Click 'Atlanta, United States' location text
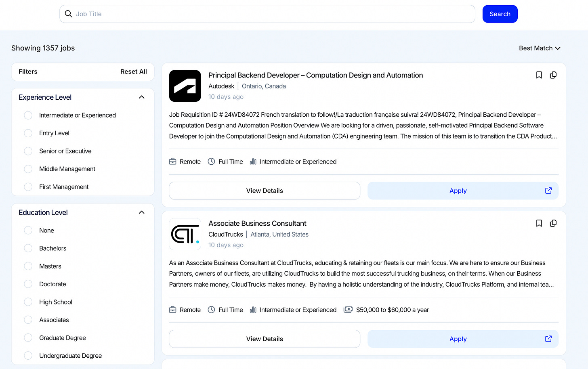This screenshot has width=588, height=369. pos(279,234)
